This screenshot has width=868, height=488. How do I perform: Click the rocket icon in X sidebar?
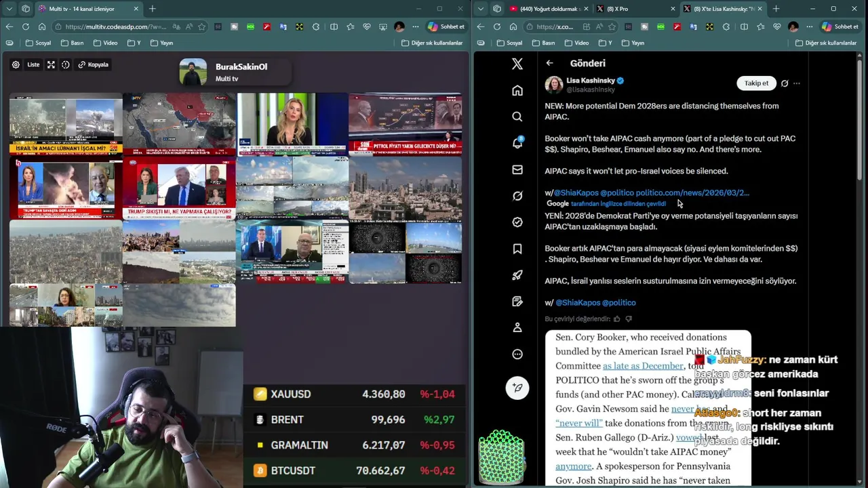[x=517, y=275]
